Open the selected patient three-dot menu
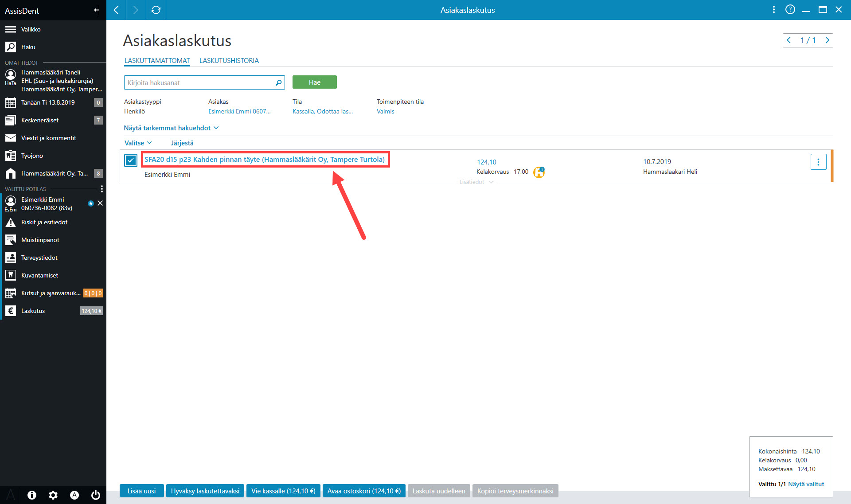This screenshot has height=504, width=851. (102, 189)
